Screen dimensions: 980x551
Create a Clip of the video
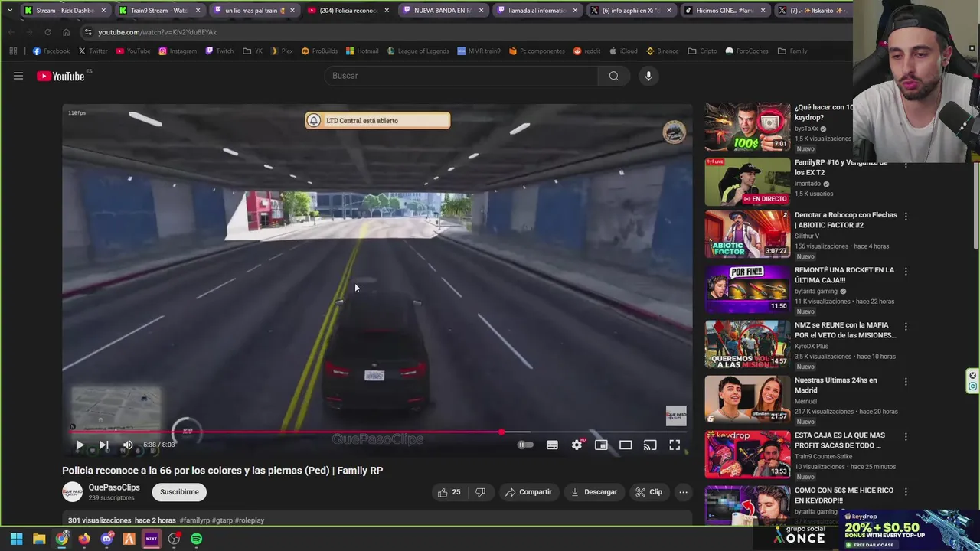pos(649,492)
